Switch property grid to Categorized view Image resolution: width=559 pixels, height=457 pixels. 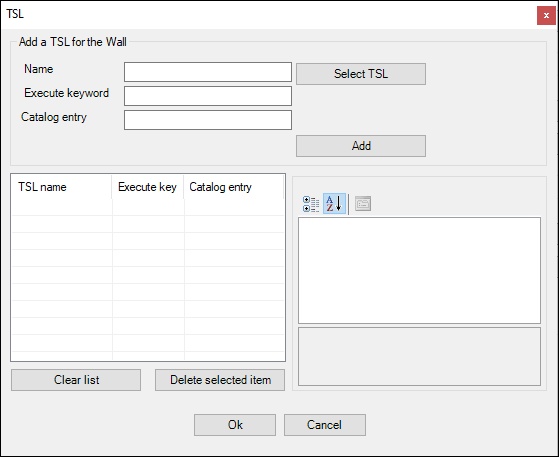tap(311, 204)
